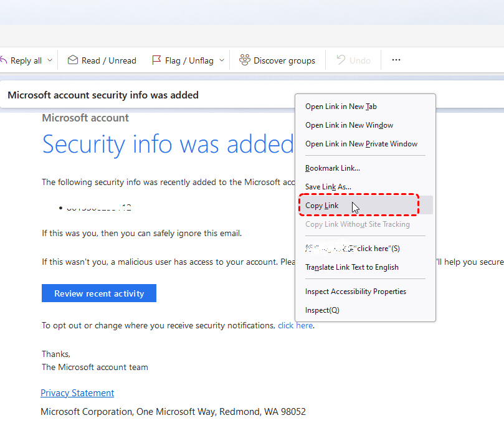Screen dimensions: 504x423
Task: Click the Undo arrow icon
Action: (x=341, y=60)
